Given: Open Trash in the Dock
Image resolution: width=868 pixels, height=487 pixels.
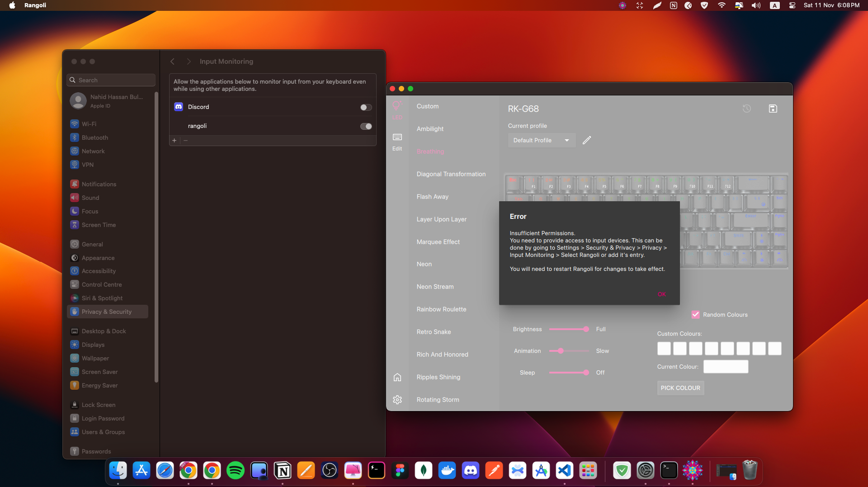Looking at the screenshot, I should tap(750, 471).
